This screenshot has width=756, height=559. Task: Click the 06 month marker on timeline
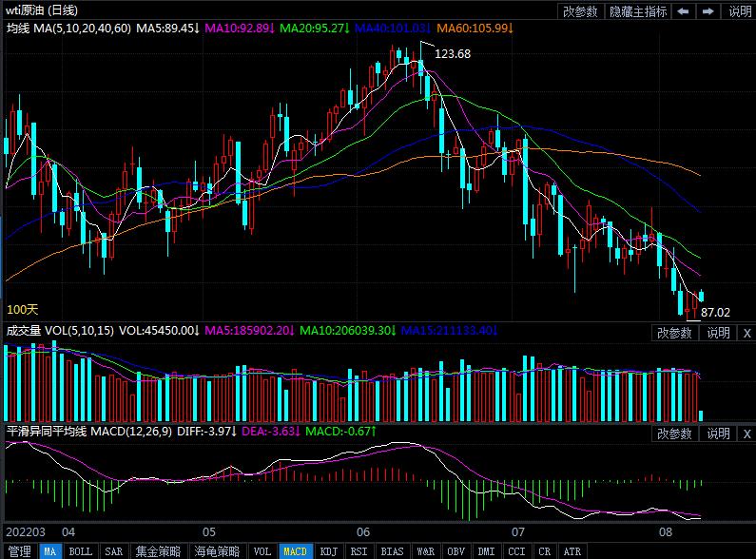coord(363,531)
